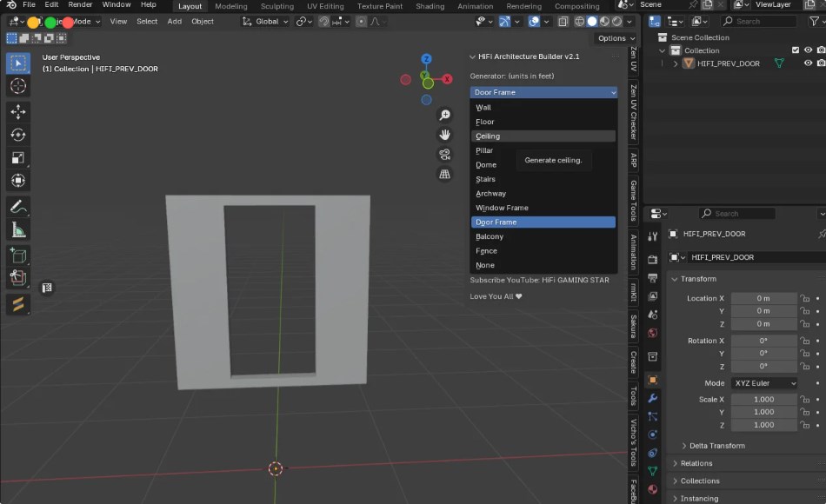Open Modifier properties with the wrench icon
The width and height of the screenshot is (826, 504).
(652, 399)
